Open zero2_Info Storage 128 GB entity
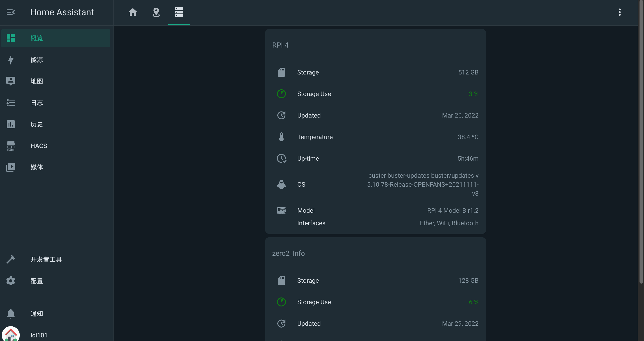Viewport: 644px width, 341px height. (x=375, y=280)
